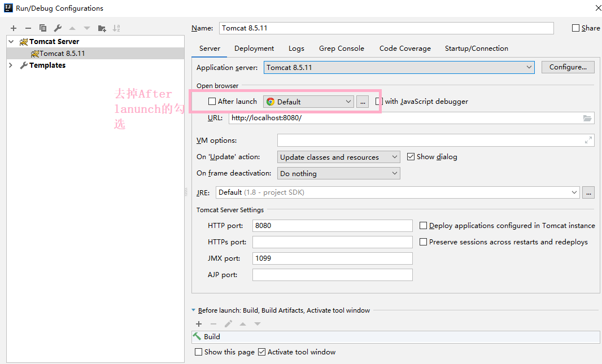Click the Tomcat Server Settings label

230,210
